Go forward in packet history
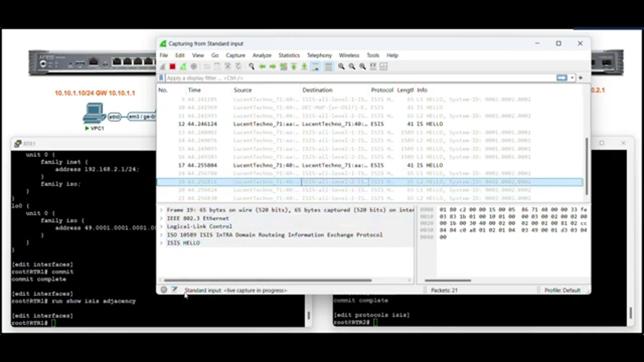 pyautogui.click(x=273, y=66)
